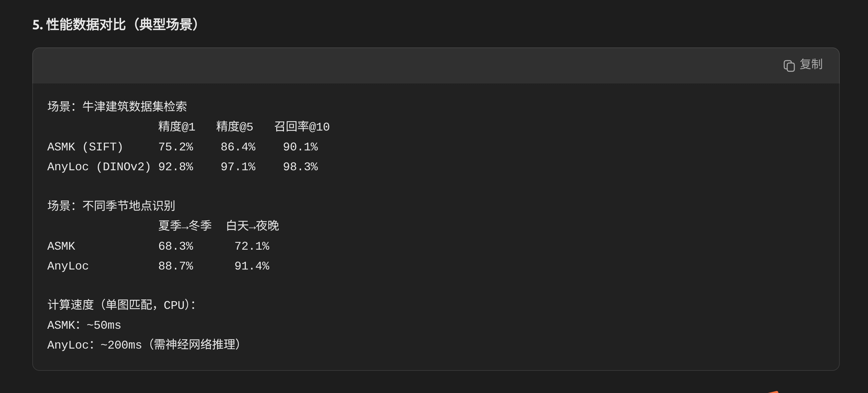Click the ASMK (SIFT) row label
868x393 pixels.
(x=85, y=147)
